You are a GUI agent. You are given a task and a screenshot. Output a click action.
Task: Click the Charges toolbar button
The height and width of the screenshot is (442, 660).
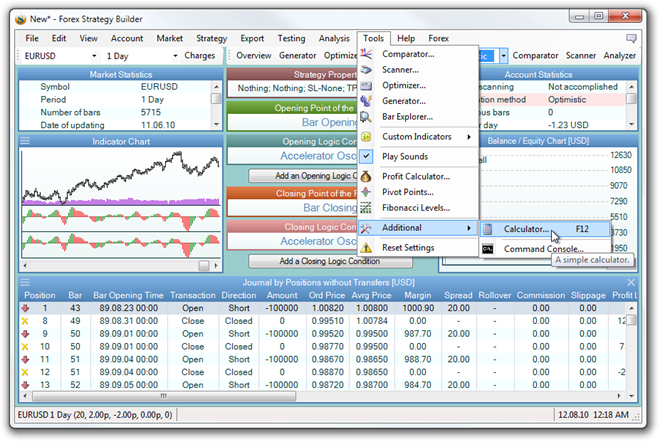[200, 56]
